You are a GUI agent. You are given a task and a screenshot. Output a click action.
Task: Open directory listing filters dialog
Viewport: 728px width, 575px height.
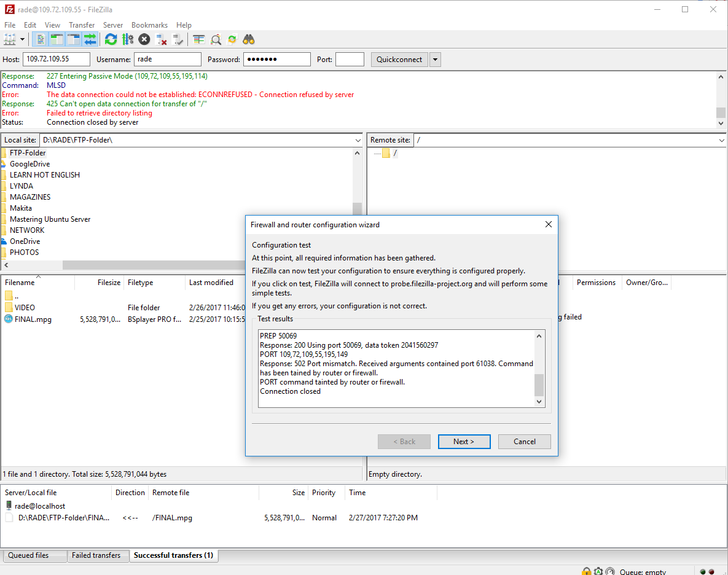click(x=198, y=39)
